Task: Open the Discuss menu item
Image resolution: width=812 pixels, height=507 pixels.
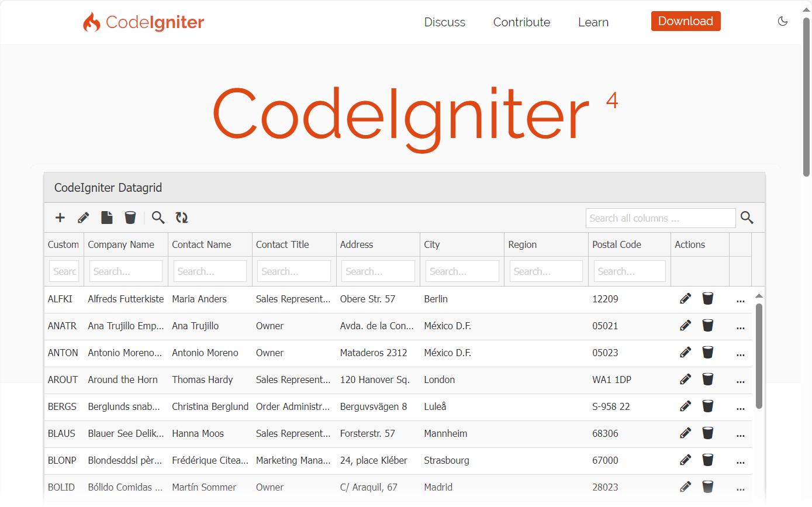Action: (444, 22)
